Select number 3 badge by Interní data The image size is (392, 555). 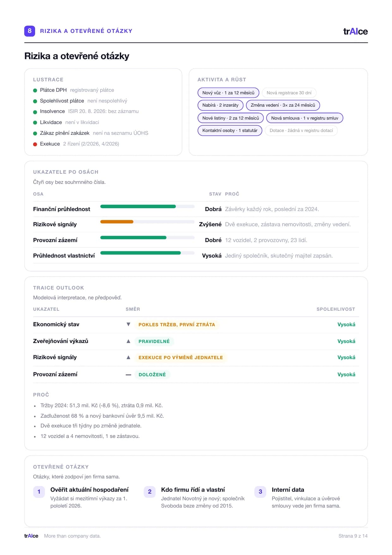coord(260,492)
